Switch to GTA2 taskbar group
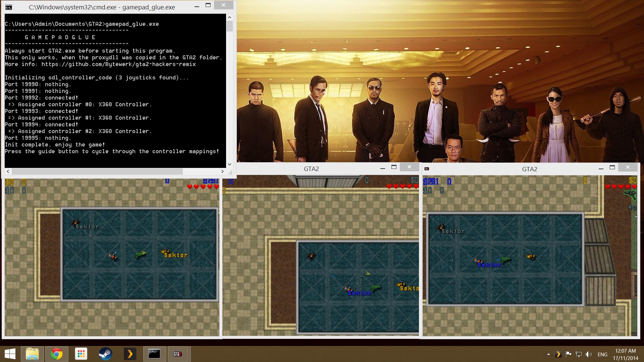 point(178,354)
